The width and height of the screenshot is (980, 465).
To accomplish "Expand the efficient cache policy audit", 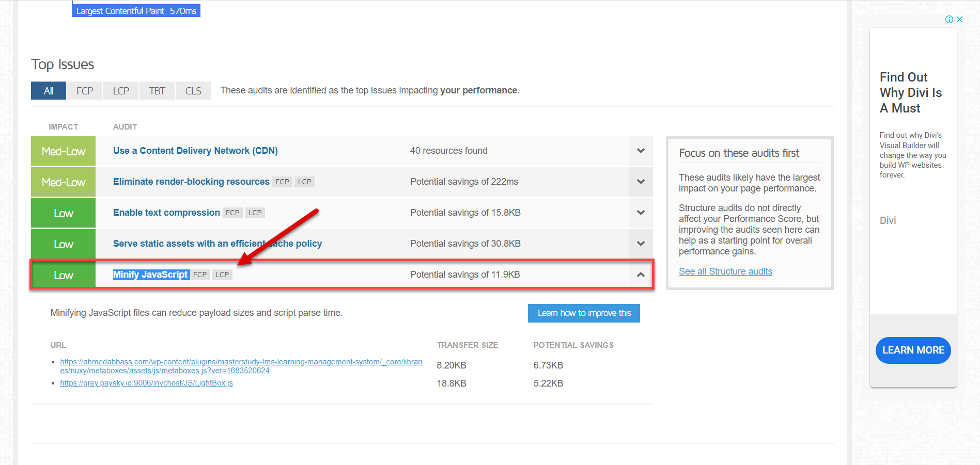I will tap(641, 244).
